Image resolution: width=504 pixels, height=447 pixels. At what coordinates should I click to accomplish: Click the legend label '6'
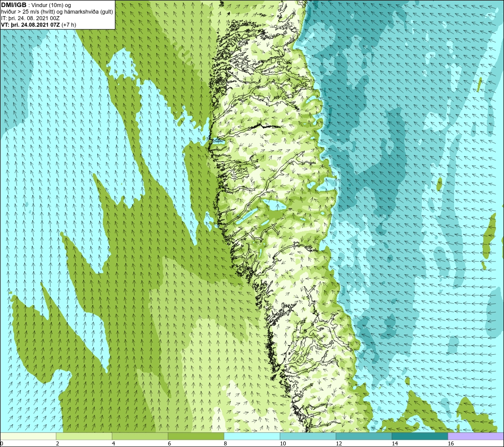(169, 444)
